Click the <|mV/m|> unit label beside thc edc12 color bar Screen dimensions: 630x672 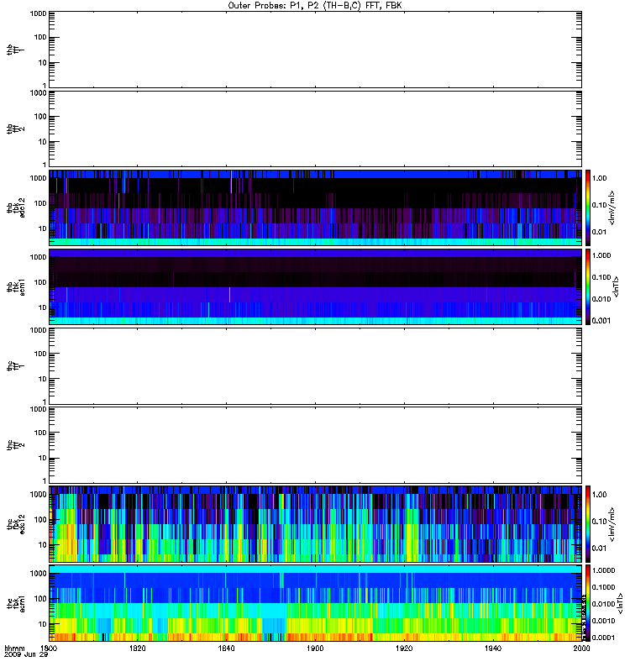(612, 523)
